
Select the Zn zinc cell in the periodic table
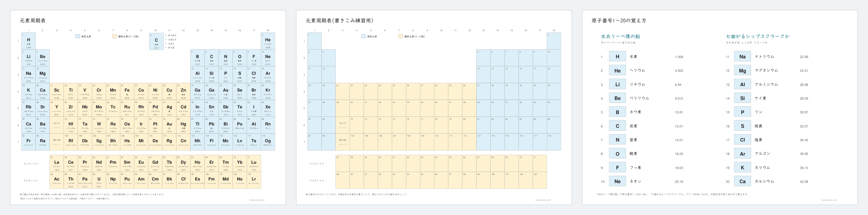[183, 92]
